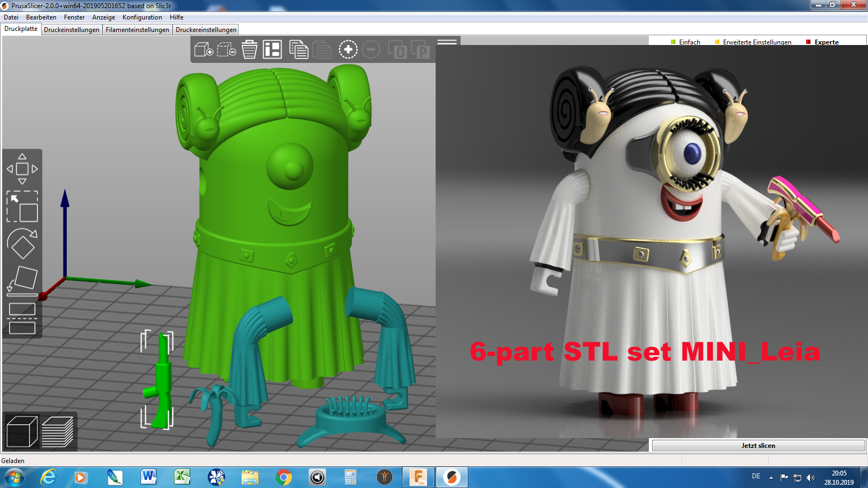The height and width of the screenshot is (488, 868).
Task: Open variable layer height editing
Action: (x=447, y=42)
